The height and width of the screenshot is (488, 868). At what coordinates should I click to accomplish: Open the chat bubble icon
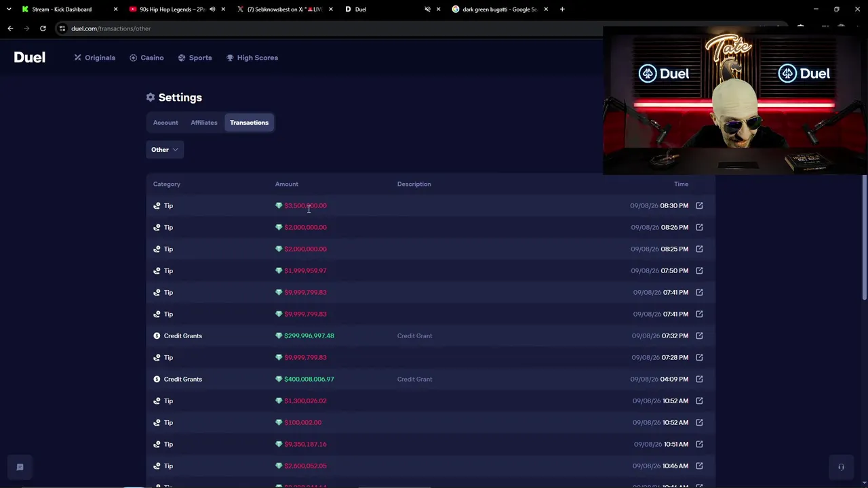(x=20, y=467)
